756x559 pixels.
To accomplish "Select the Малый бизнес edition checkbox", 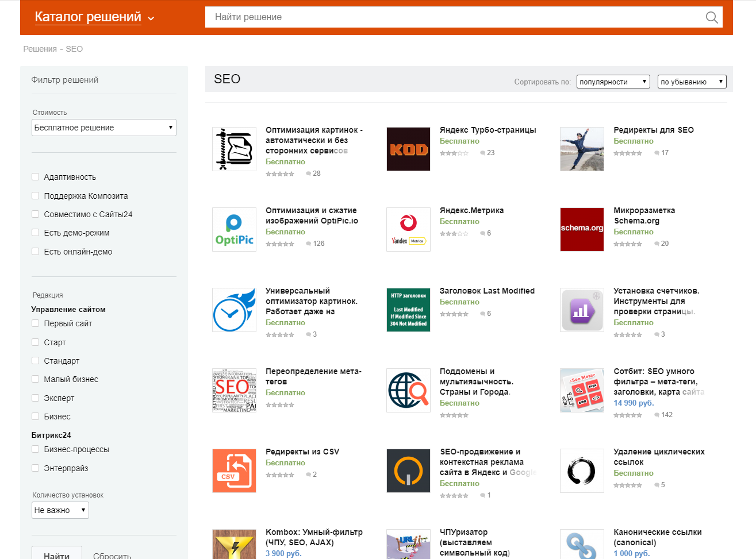I will [36, 379].
